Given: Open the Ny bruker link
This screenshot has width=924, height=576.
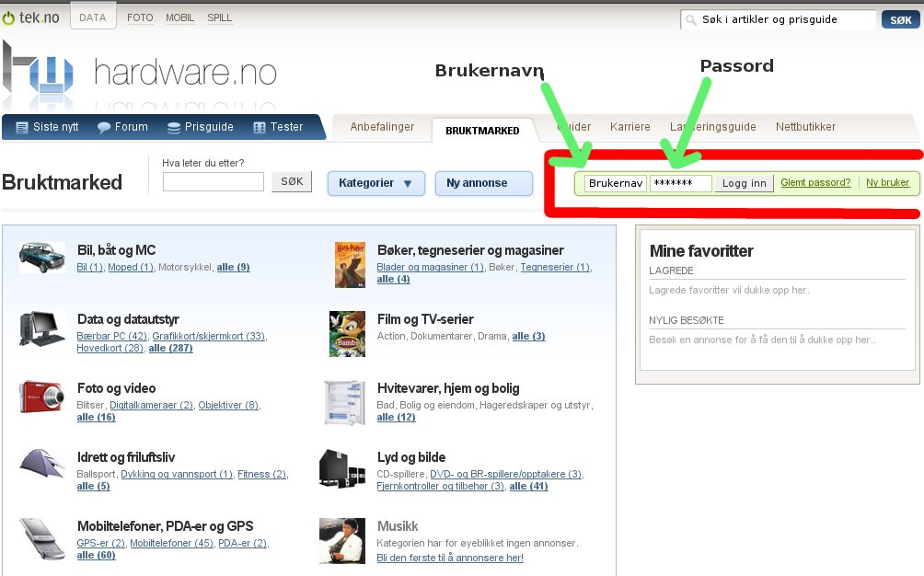Looking at the screenshot, I should pos(887,182).
